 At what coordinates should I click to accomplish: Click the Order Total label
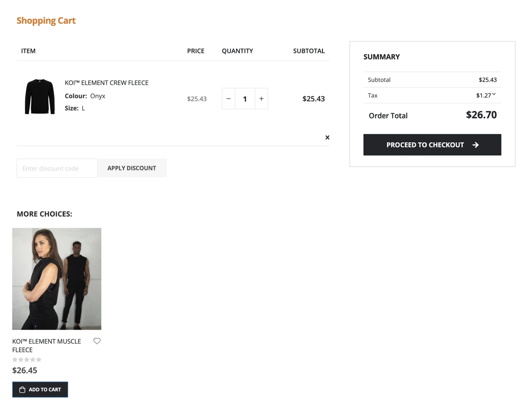tap(388, 116)
